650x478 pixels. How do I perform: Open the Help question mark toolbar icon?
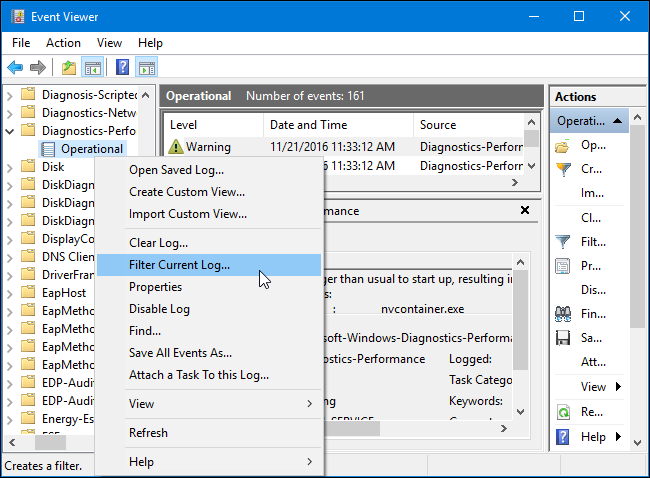tap(122, 67)
